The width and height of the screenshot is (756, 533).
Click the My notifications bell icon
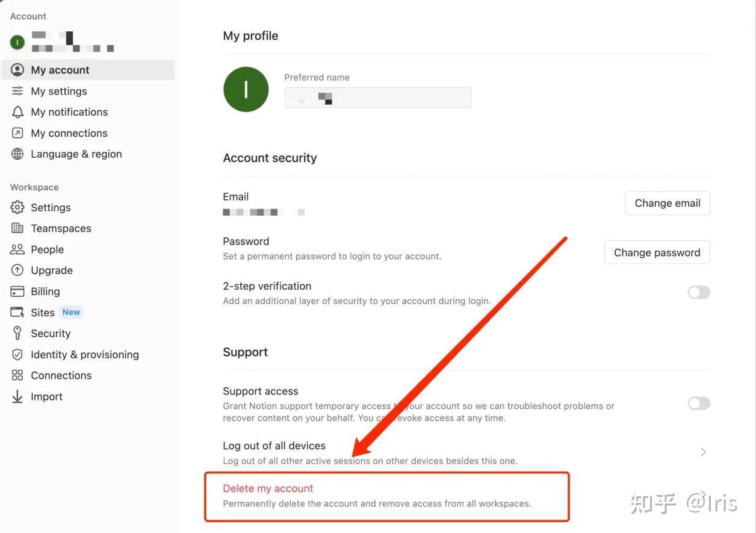(x=17, y=112)
